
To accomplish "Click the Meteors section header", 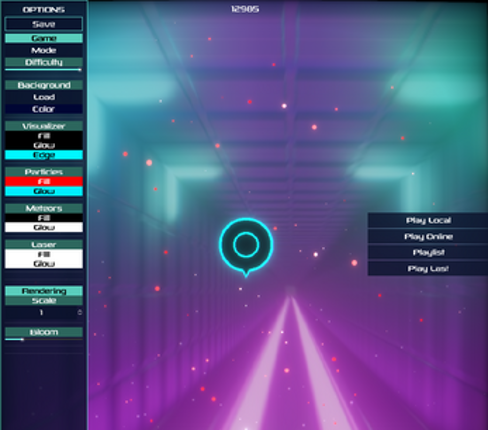I will tap(44, 208).
